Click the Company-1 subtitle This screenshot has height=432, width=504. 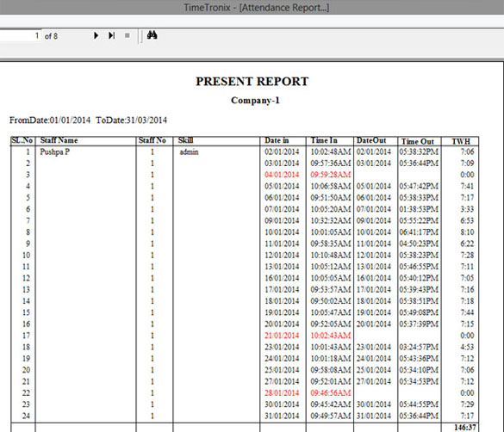(x=255, y=101)
